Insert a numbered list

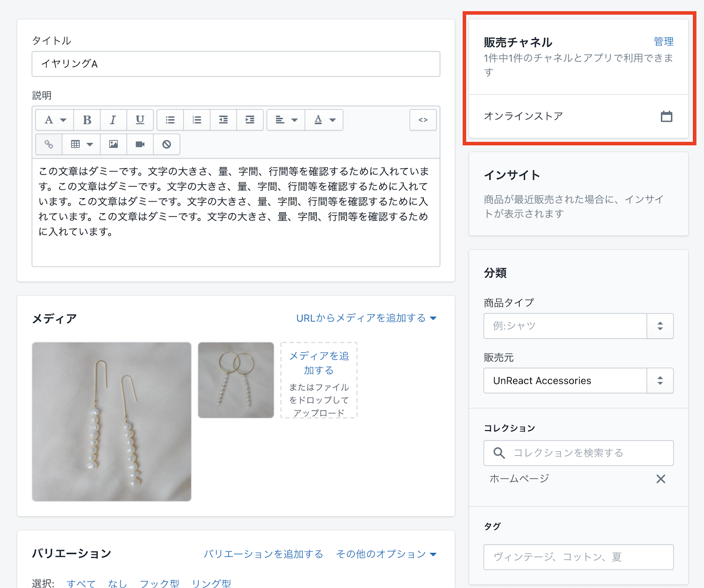pyautogui.click(x=197, y=120)
